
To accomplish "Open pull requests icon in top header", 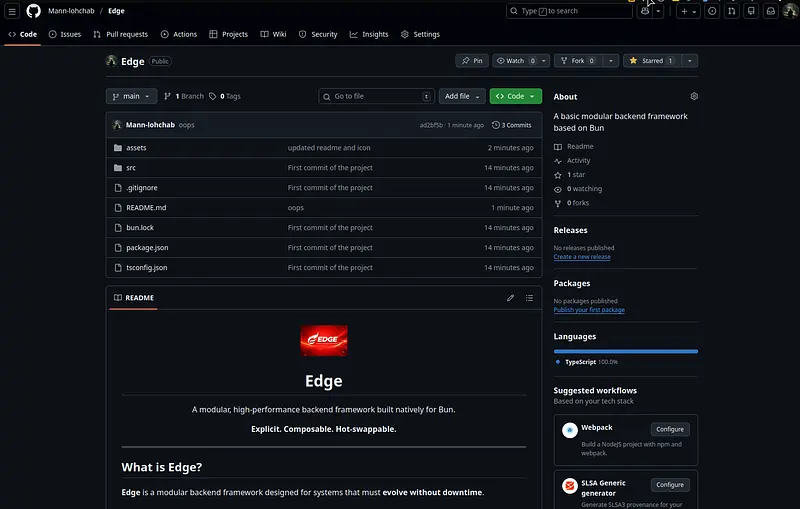I will 732,11.
